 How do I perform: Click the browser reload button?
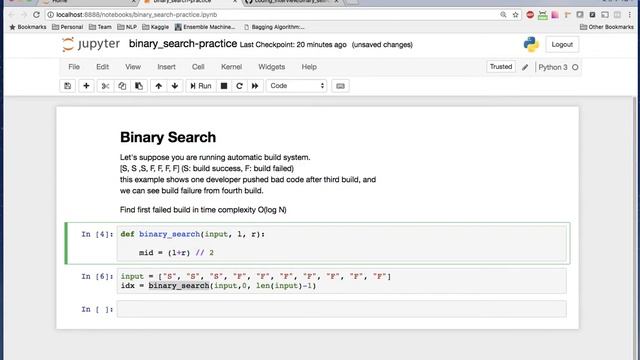click(36, 15)
